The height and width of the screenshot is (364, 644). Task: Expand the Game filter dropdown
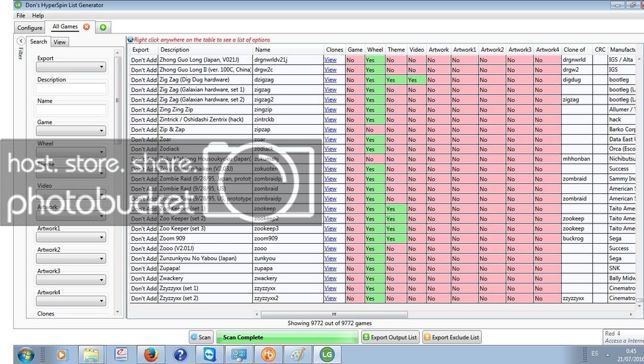click(70, 131)
